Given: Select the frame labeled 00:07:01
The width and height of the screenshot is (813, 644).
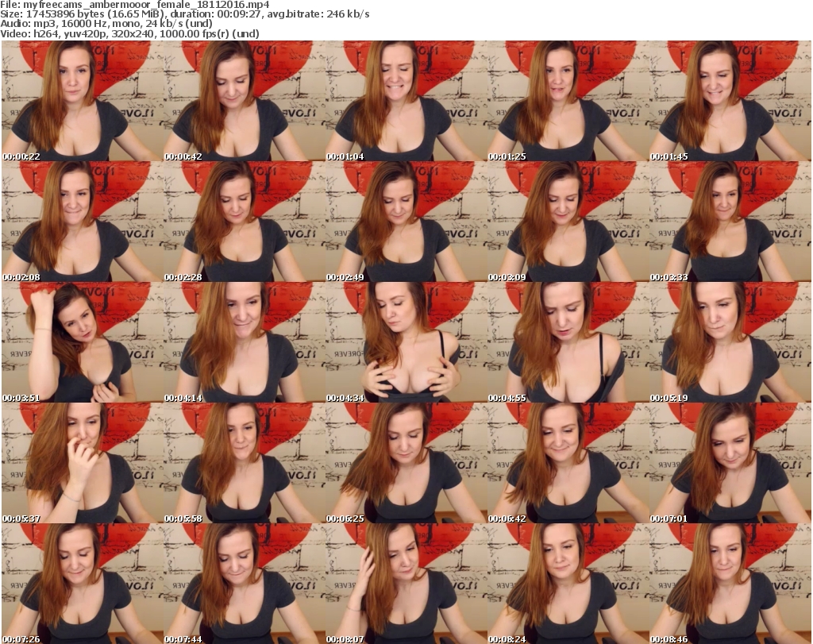Looking at the screenshot, I should point(730,463).
